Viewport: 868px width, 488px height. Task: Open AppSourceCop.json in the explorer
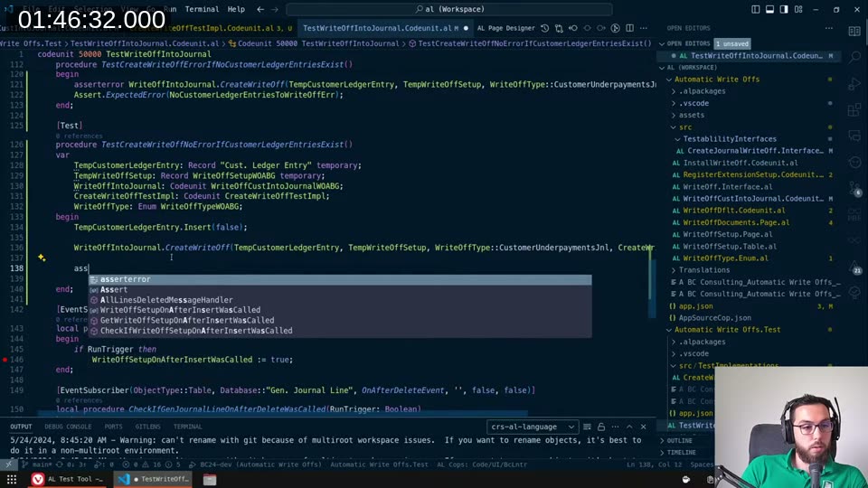[714, 318]
